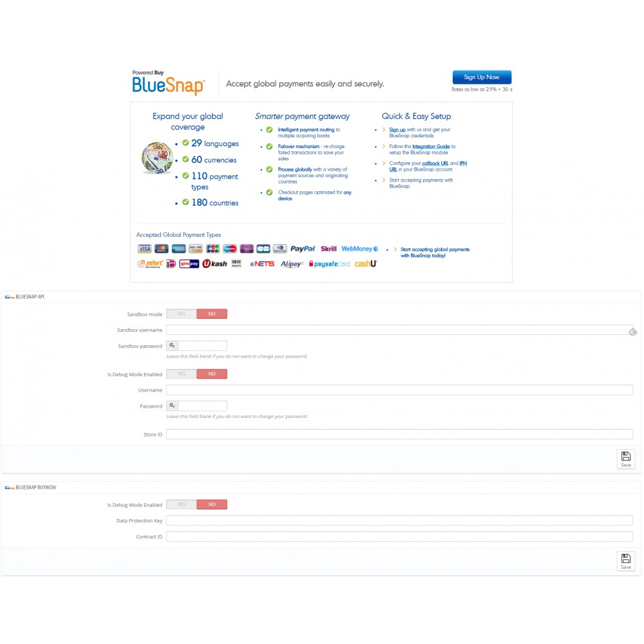
Task: Click the Visa card icon
Action: coord(144,249)
